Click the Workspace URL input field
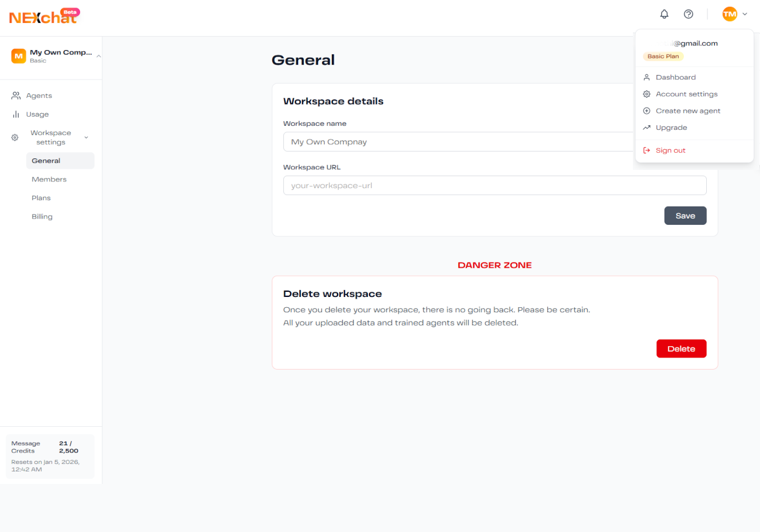 494,186
